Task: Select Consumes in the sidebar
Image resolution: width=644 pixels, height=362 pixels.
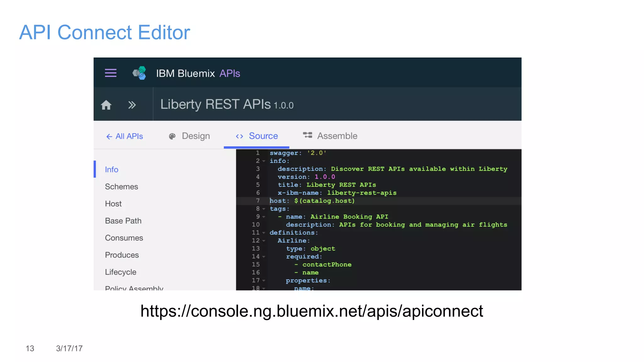Action: tap(124, 238)
